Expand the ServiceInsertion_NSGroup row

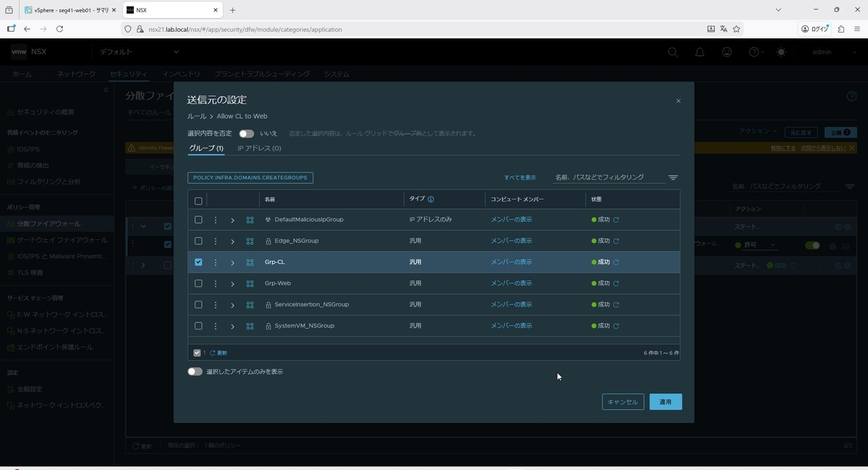click(x=233, y=304)
